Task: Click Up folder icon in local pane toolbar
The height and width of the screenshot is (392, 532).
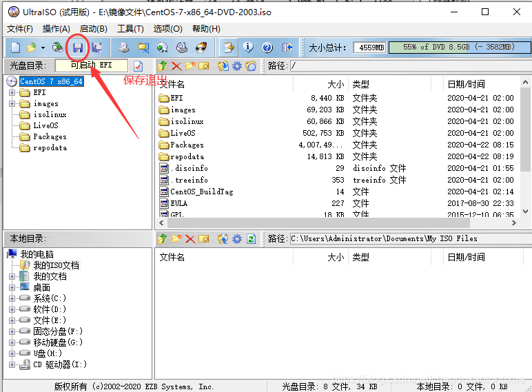Action: (163, 239)
